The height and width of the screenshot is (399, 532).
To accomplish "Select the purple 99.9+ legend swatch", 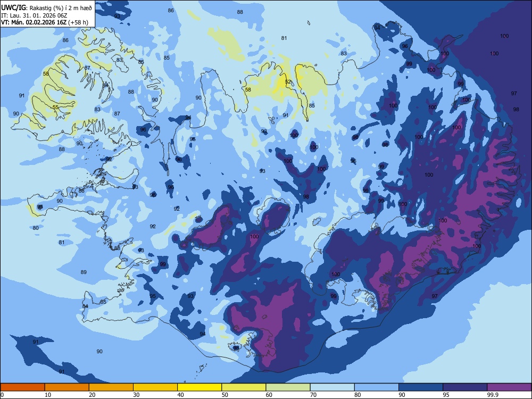I will (x=509, y=387).
